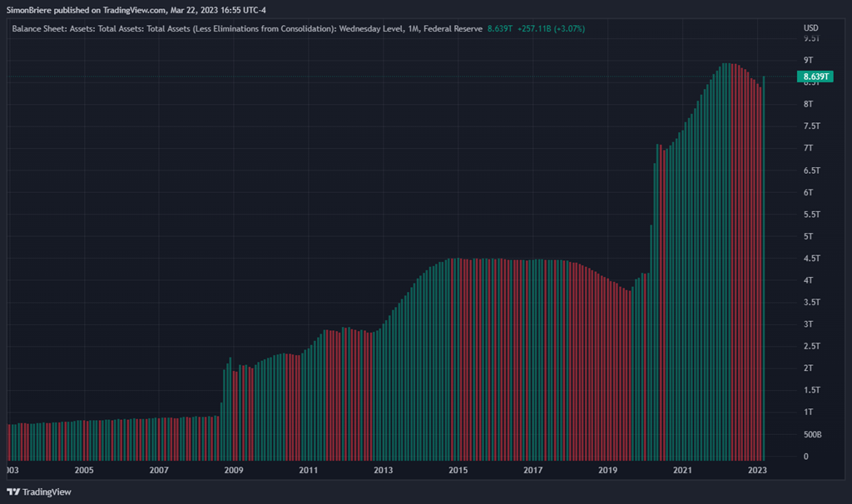Click the 8.639T value in the legend
The width and height of the screenshot is (852, 504).
tap(501, 28)
